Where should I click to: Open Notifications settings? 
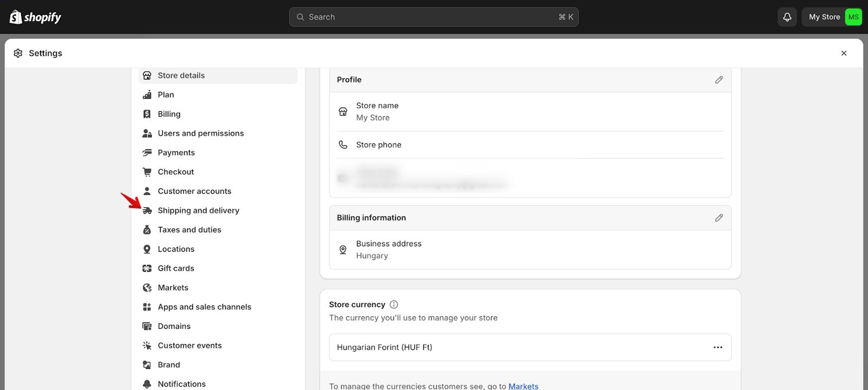[x=218, y=384]
